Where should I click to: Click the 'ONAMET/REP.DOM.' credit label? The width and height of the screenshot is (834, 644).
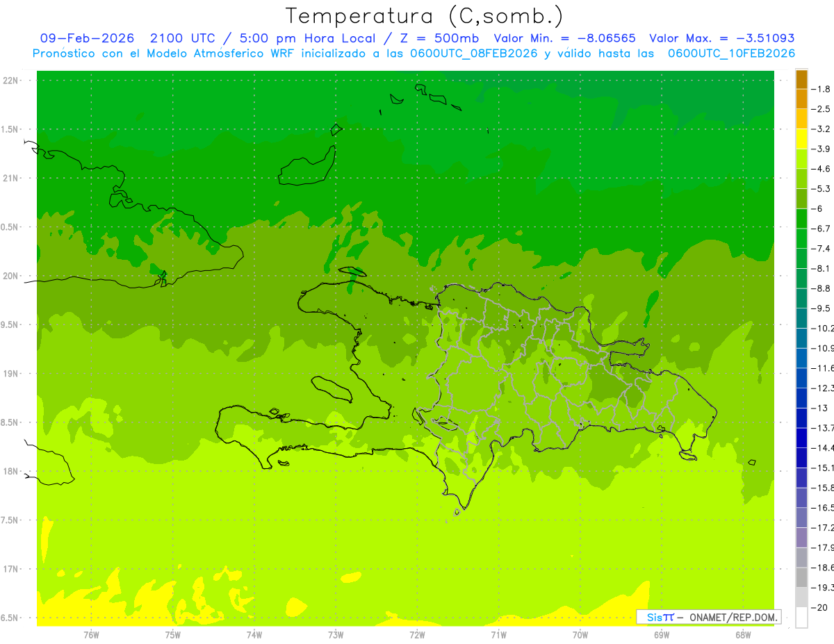[735, 617]
